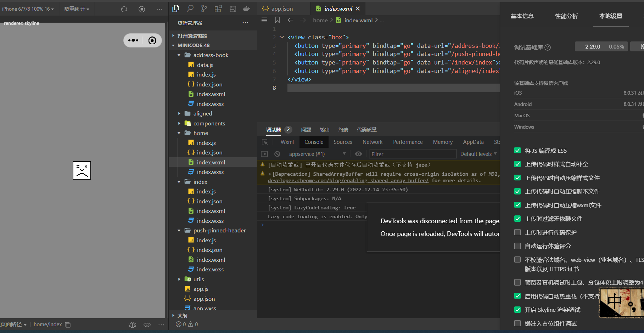Image resolution: width=644 pixels, height=333 pixels.
Task: Toggle the console sidebar panel icon
Action: [x=264, y=154]
